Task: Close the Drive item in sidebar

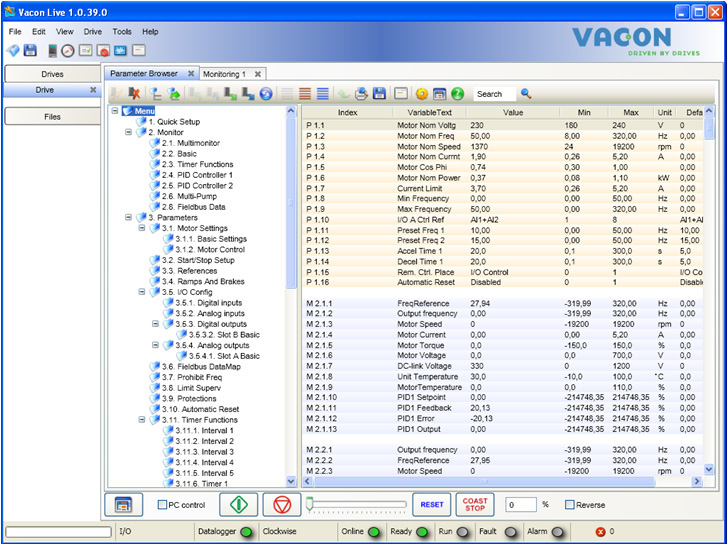Action: pos(93,90)
